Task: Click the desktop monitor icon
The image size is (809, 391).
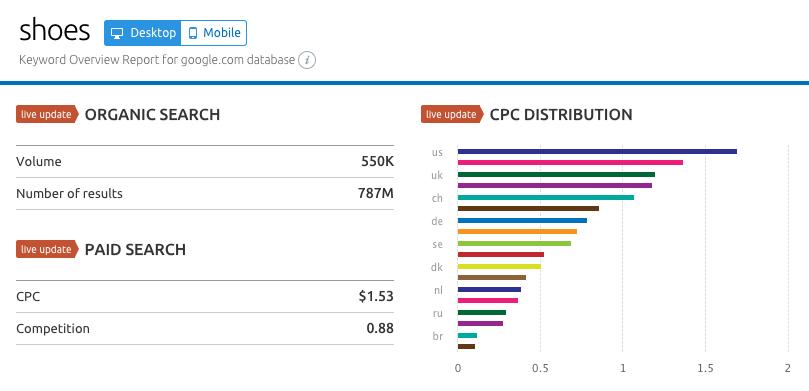Action: point(118,34)
